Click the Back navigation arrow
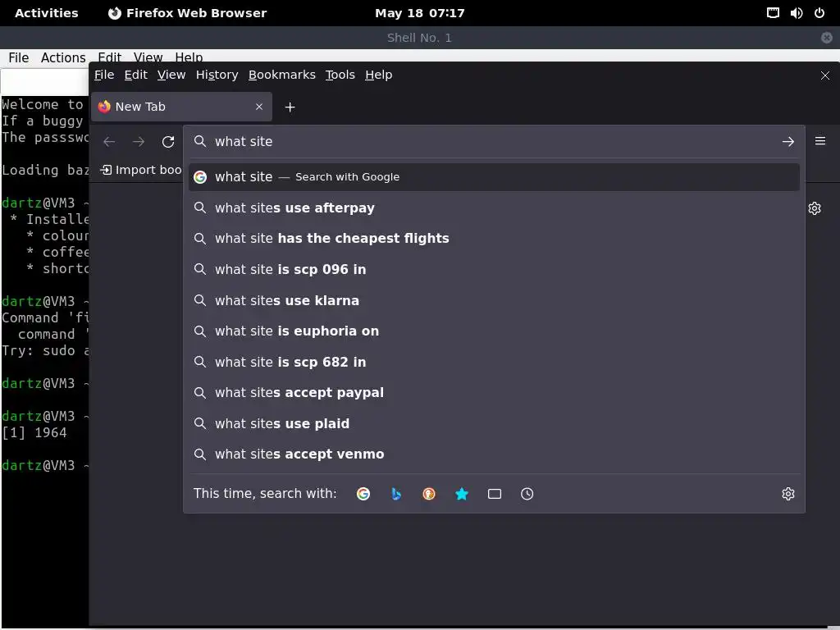Screen dimensions: 840x630 [109, 141]
